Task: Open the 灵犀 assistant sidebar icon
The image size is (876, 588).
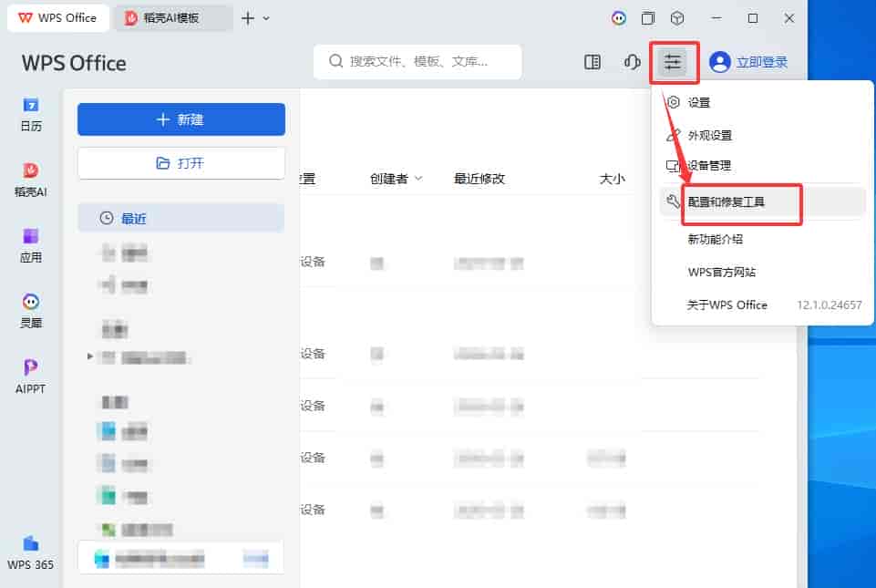Action: point(31,311)
